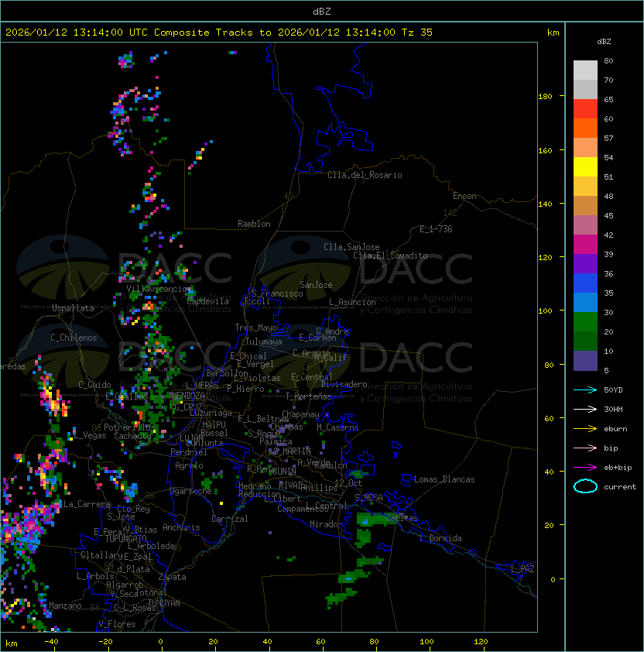Click the 'L_PAZ' map label

522,569
